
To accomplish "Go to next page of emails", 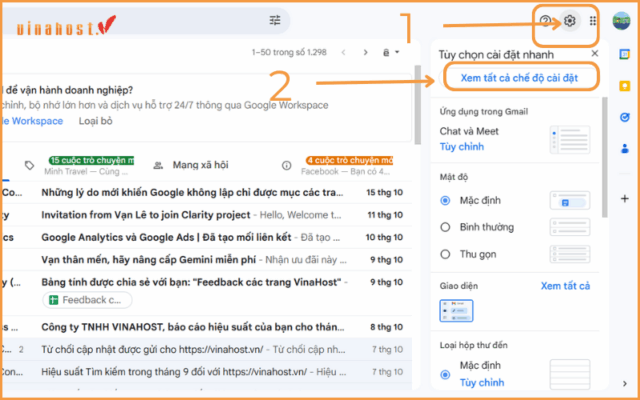I will pos(364,51).
